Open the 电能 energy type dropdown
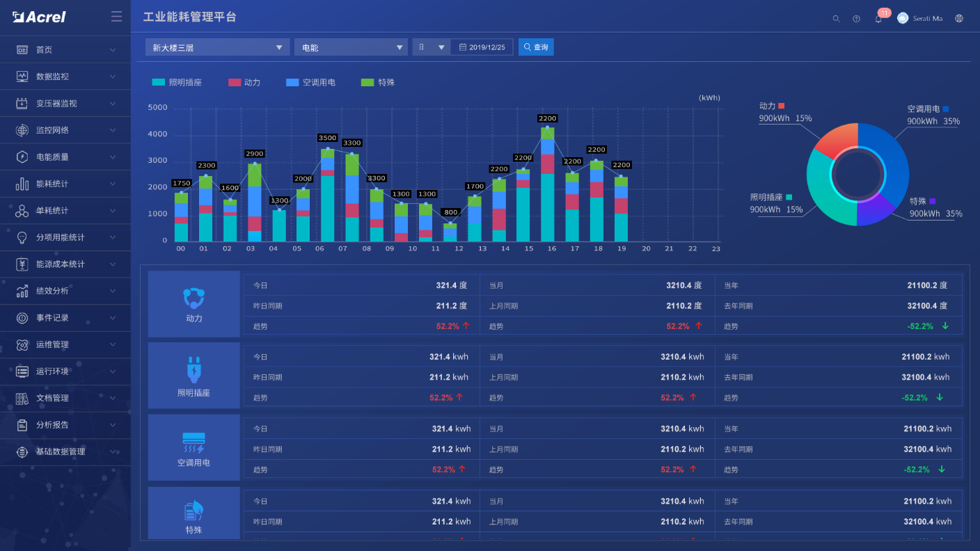 coord(351,47)
